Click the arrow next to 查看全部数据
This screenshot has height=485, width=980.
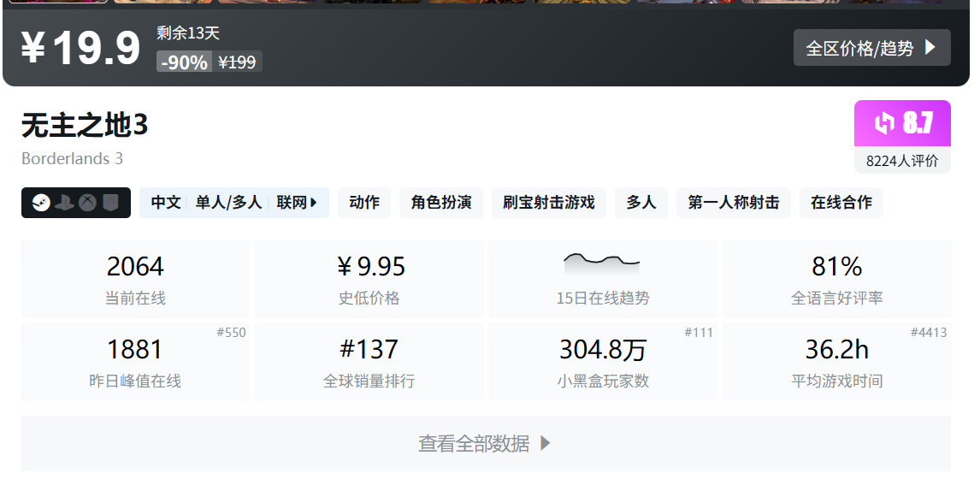pos(545,443)
